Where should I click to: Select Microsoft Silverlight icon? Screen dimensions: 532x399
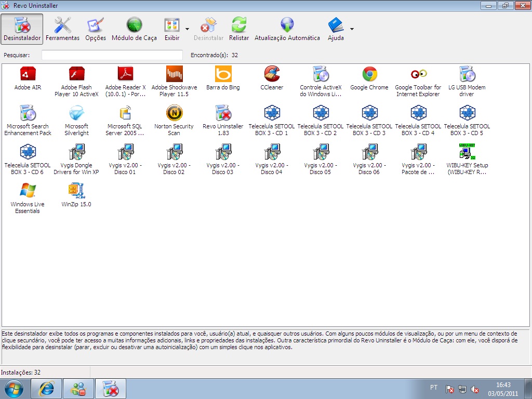point(76,121)
